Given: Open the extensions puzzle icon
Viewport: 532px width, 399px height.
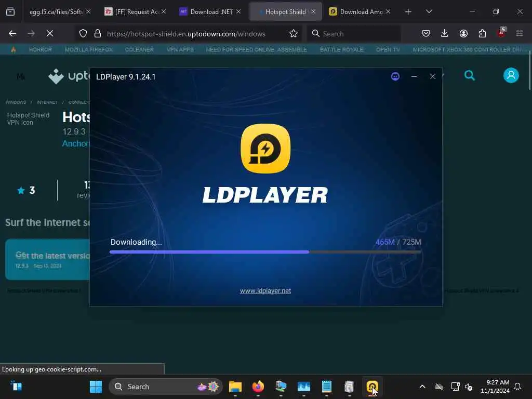Looking at the screenshot, I should click(482, 34).
